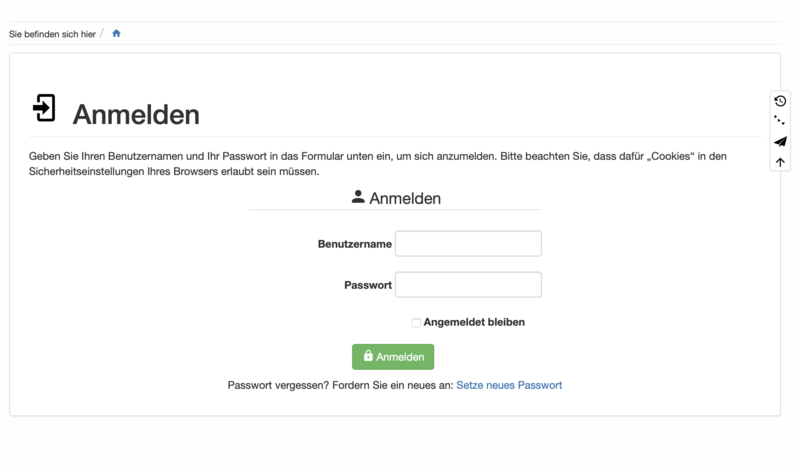Focus the Passwort input field
This screenshot has height=471, width=800.
click(468, 285)
